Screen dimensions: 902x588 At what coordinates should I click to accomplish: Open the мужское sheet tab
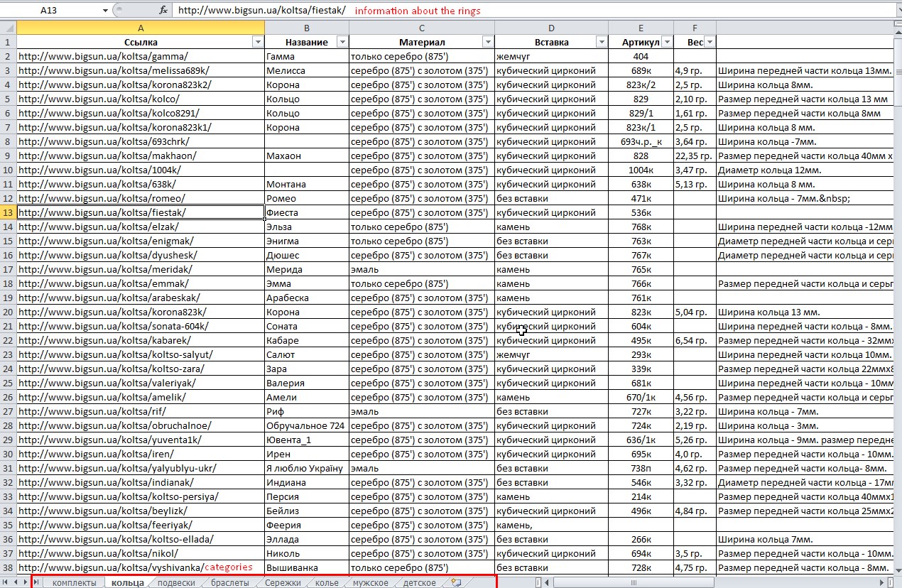coord(371,582)
